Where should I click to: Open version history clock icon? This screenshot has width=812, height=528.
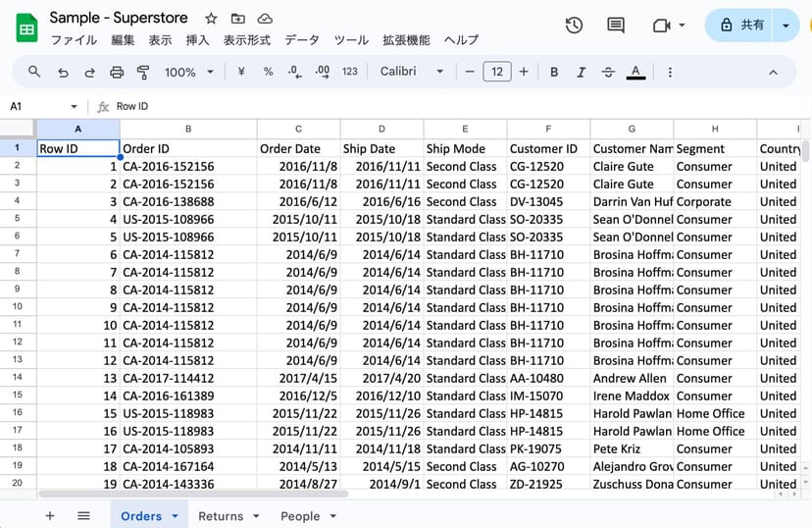coord(575,26)
